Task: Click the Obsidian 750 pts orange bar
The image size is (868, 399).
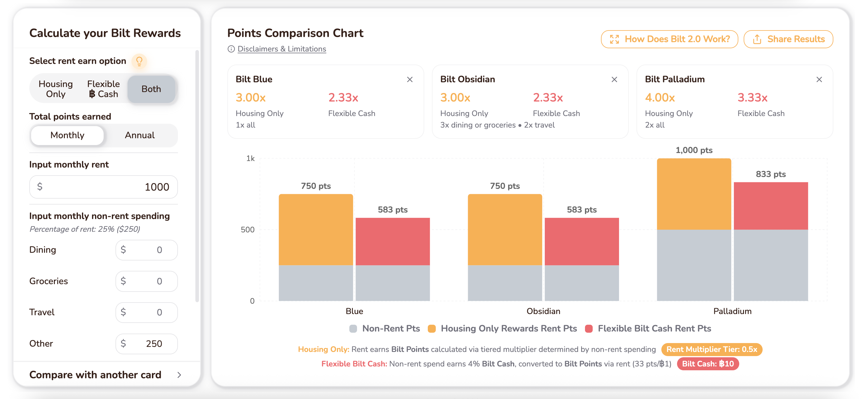Action: click(505, 230)
